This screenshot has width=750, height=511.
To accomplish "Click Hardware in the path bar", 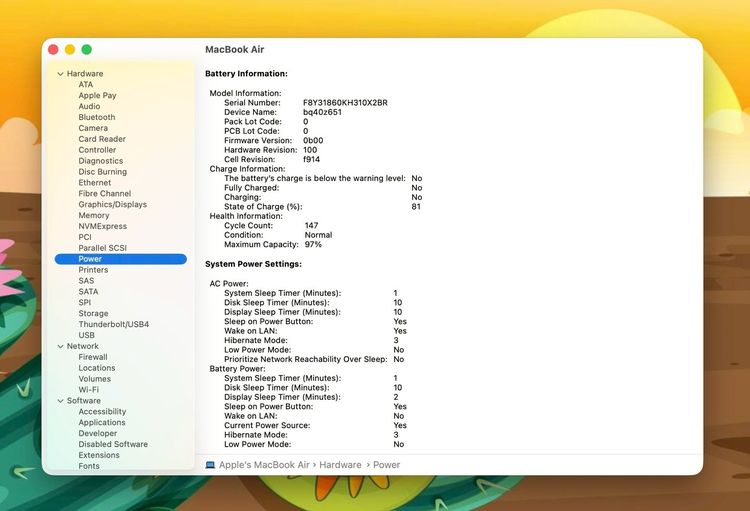I will click(340, 465).
